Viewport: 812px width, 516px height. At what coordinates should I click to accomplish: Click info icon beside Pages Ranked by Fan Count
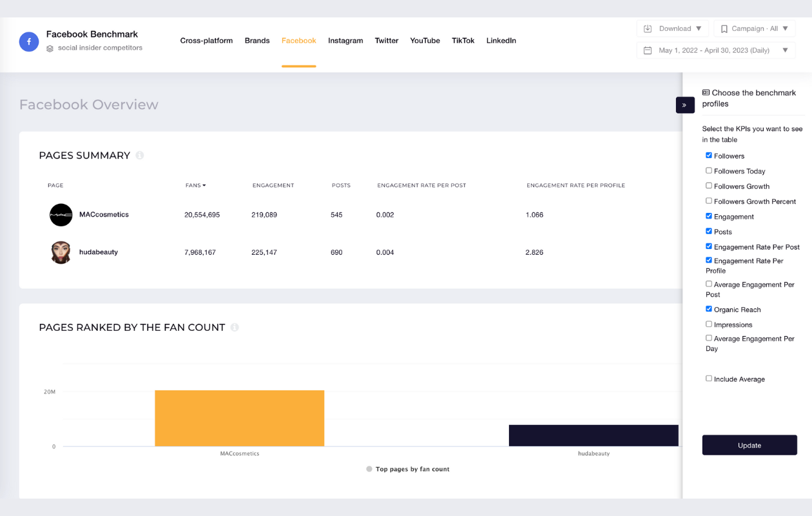click(235, 327)
